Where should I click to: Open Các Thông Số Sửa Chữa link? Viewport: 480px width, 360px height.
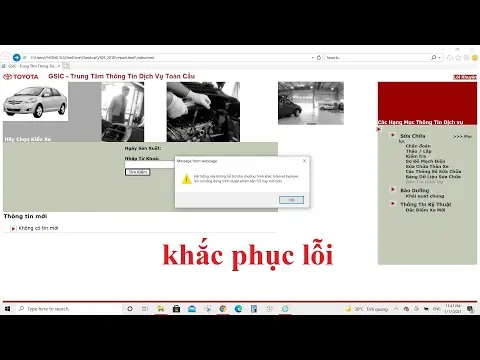coord(433,171)
